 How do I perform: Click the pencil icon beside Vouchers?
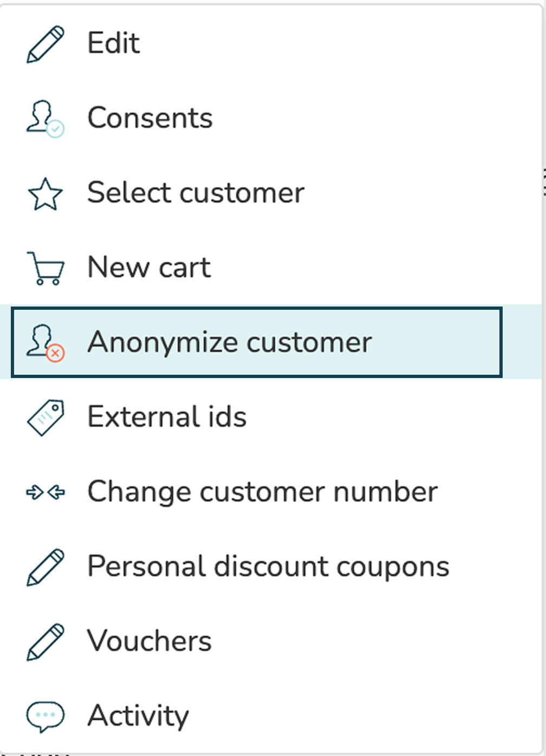45,642
